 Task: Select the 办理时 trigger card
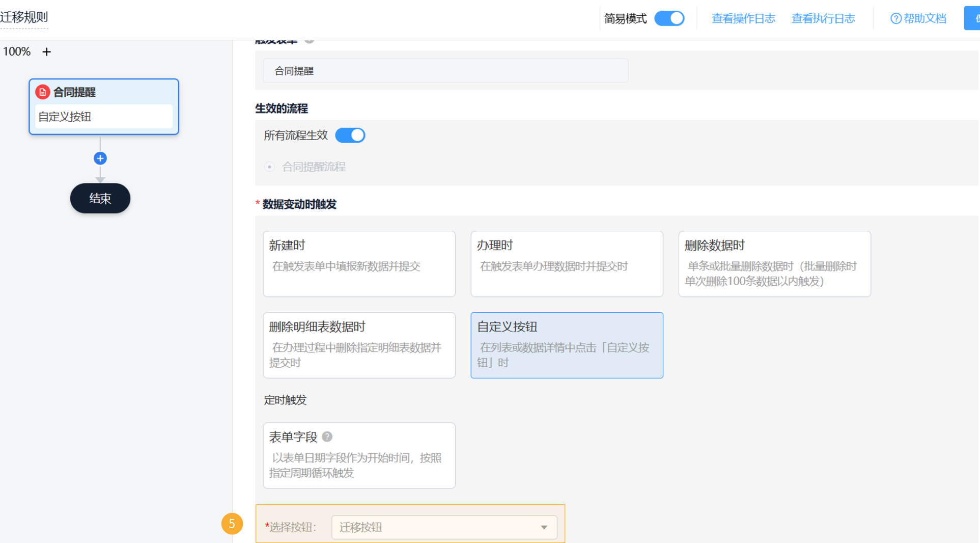click(567, 264)
